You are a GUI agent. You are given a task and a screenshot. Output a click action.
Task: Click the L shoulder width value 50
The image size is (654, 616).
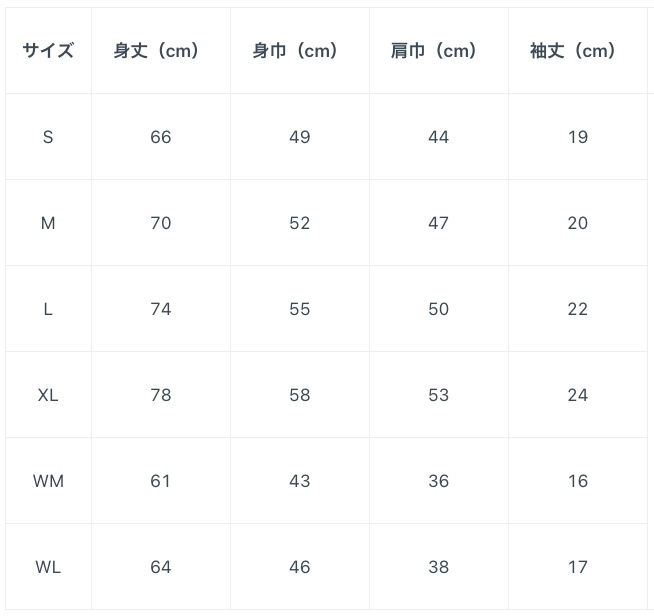coord(438,309)
